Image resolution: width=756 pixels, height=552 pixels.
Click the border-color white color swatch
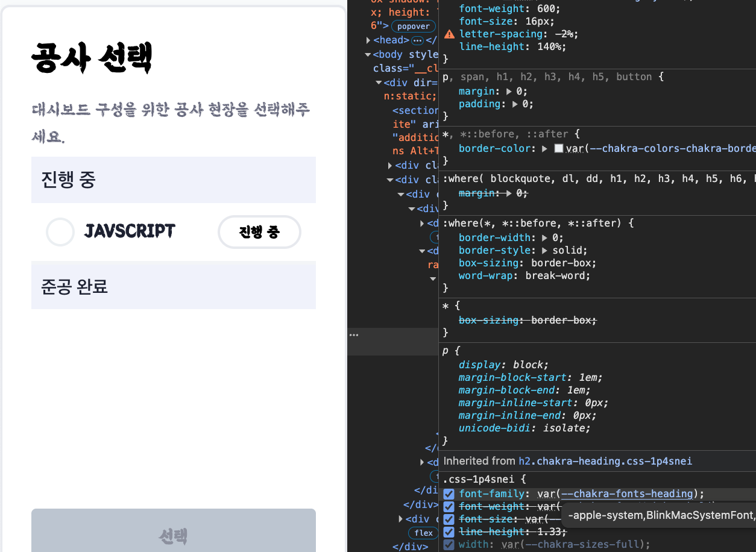pyautogui.click(x=558, y=149)
